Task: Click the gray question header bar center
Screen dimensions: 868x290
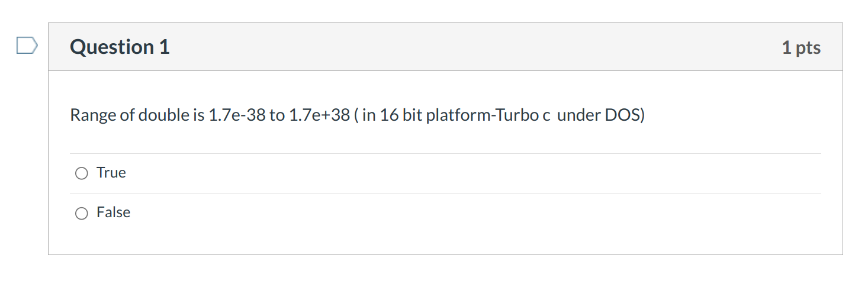Action: 445,47
